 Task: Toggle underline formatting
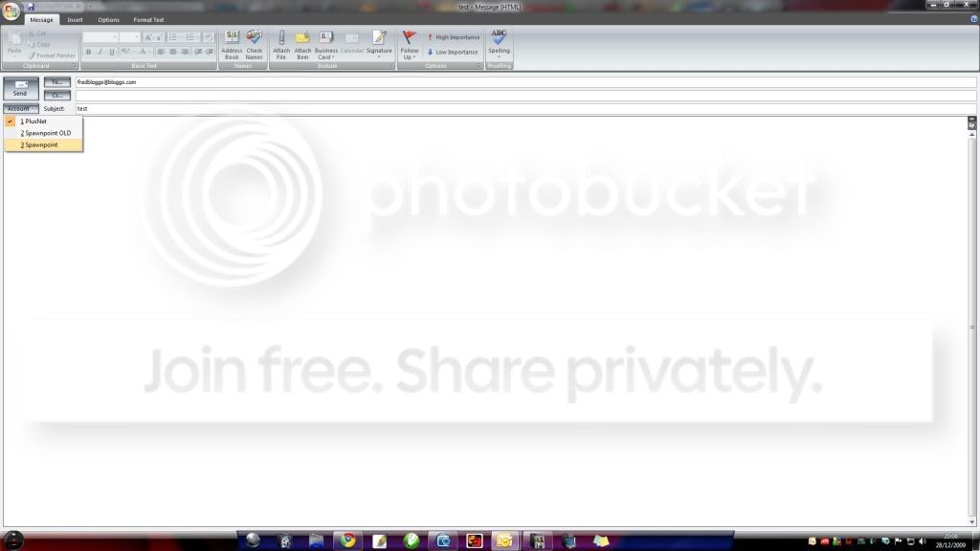pos(112,52)
